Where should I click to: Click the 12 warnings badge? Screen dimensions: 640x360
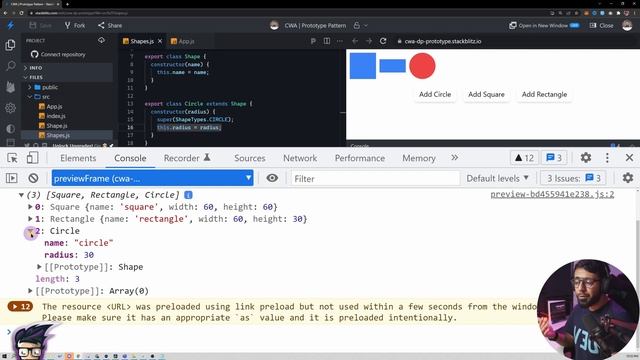(x=524, y=158)
